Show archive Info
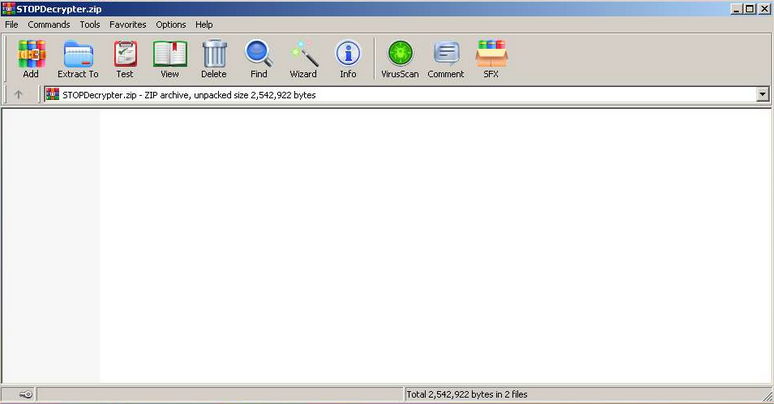 click(348, 59)
